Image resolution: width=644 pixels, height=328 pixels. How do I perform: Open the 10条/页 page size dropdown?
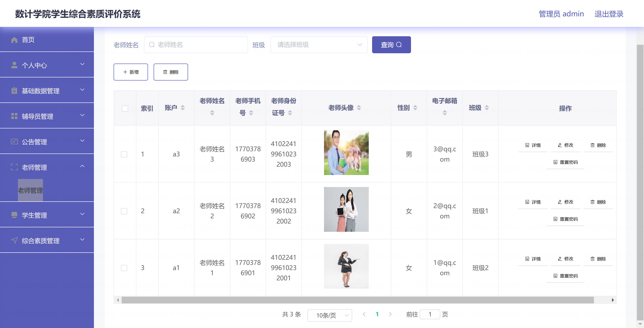pos(330,315)
